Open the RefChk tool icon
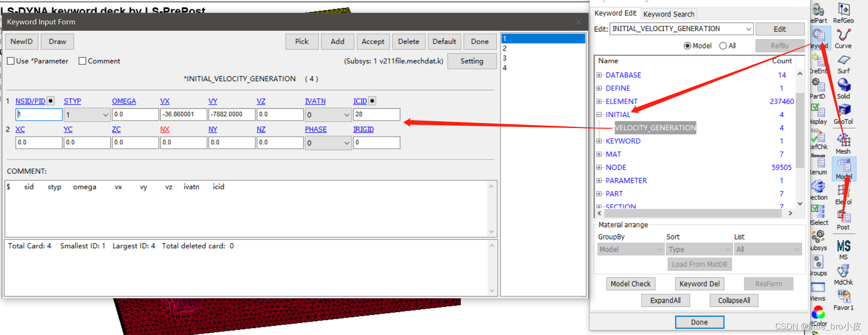Image resolution: width=868 pixels, height=335 pixels. coord(818,140)
